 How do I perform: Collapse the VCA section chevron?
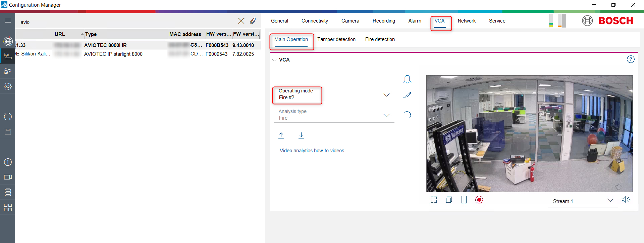(274, 60)
